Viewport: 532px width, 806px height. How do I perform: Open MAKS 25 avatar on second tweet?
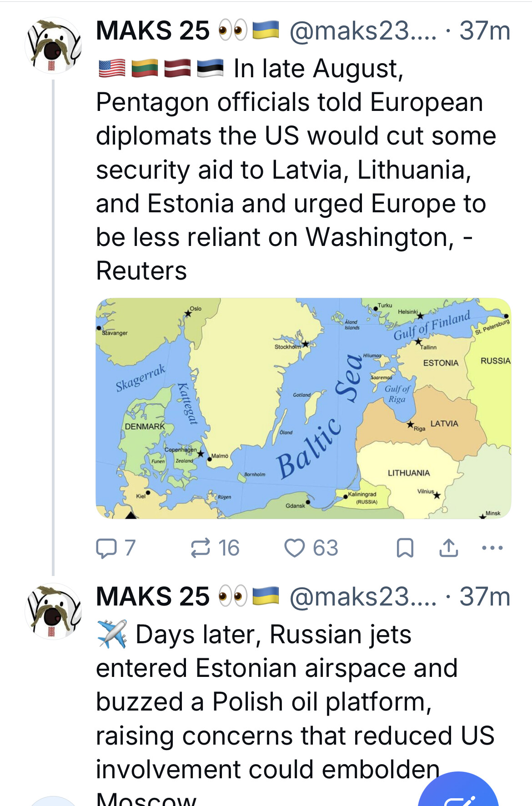click(x=53, y=611)
